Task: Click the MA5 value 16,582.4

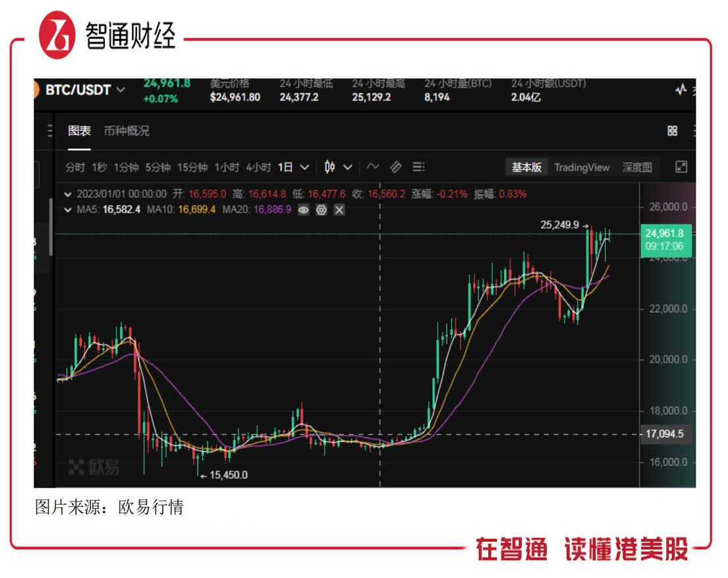Action: [x=121, y=210]
